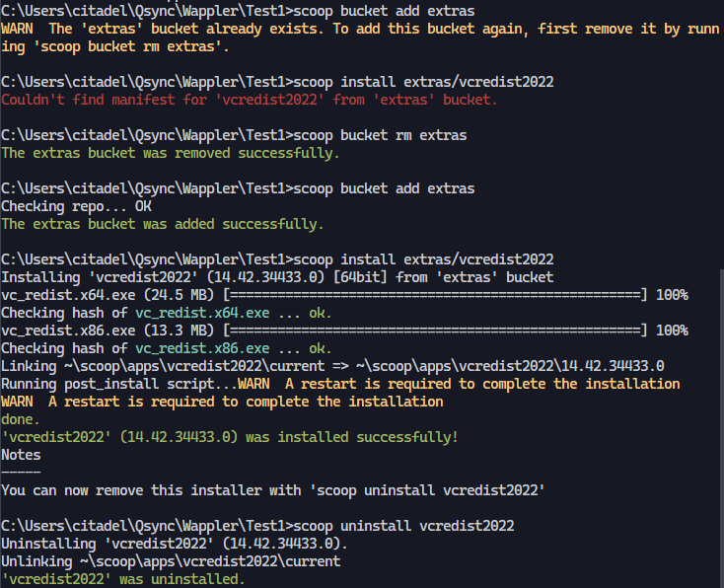Screen dimensions: 724x588
Task: Click the first 'scoop bucket add extras' command
Action: coord(384,11)
